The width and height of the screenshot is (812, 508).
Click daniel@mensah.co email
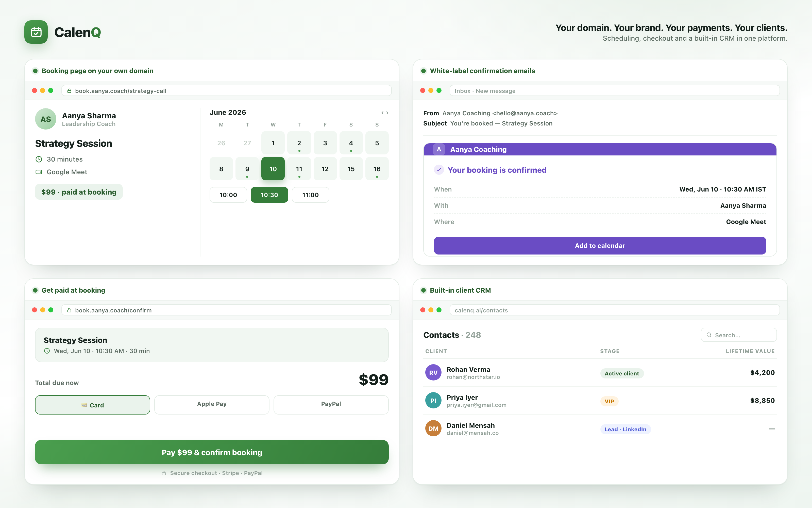472,433
